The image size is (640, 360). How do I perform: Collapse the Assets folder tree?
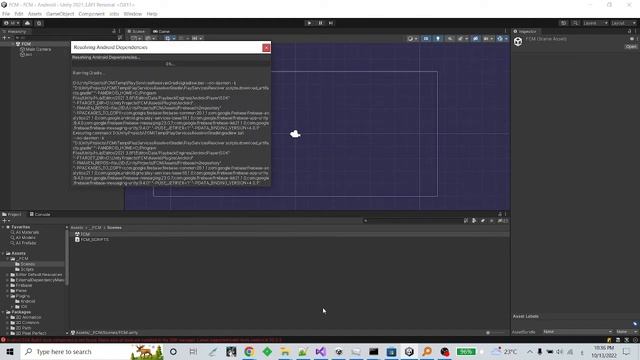click(x=3, y=253)
